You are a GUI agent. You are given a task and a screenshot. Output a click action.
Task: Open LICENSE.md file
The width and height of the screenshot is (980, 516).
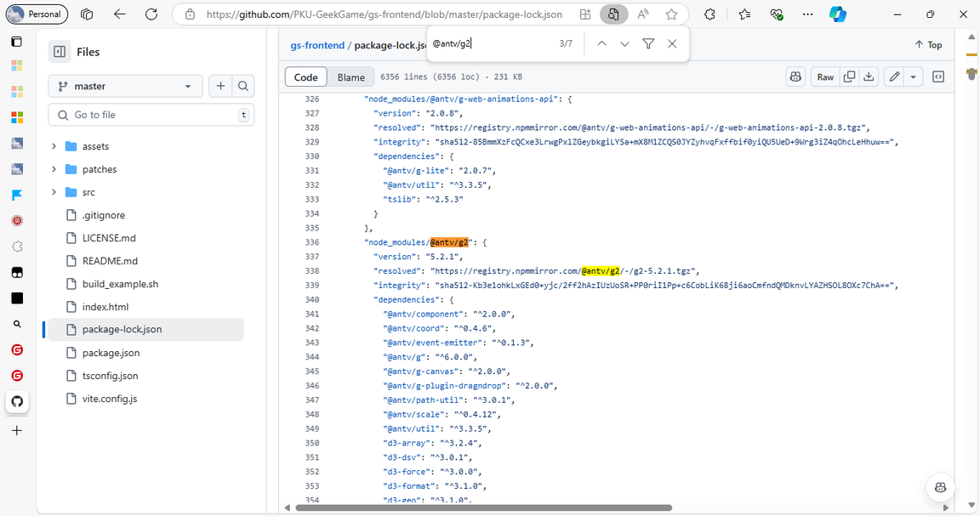click(109, 238)
